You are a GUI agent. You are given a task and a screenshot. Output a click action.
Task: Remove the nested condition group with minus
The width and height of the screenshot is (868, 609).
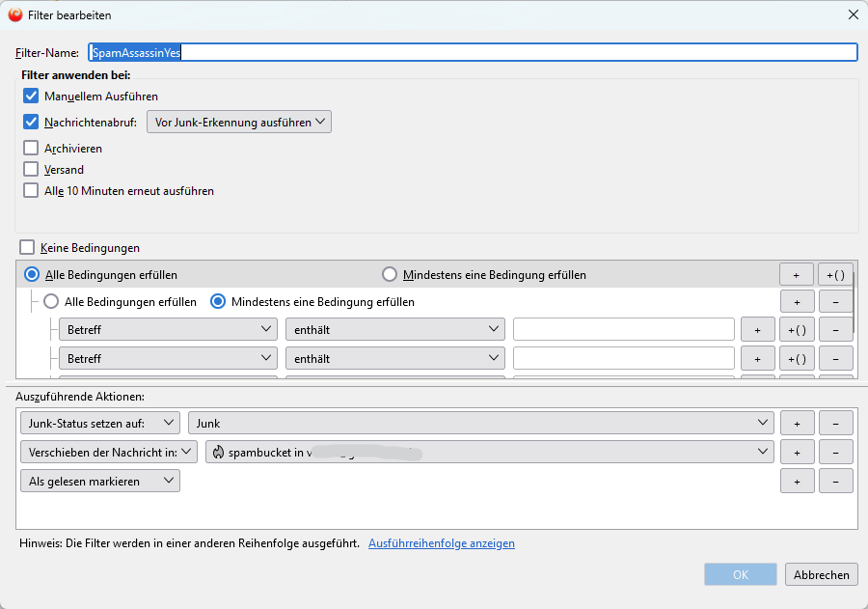tap(835, 302)
